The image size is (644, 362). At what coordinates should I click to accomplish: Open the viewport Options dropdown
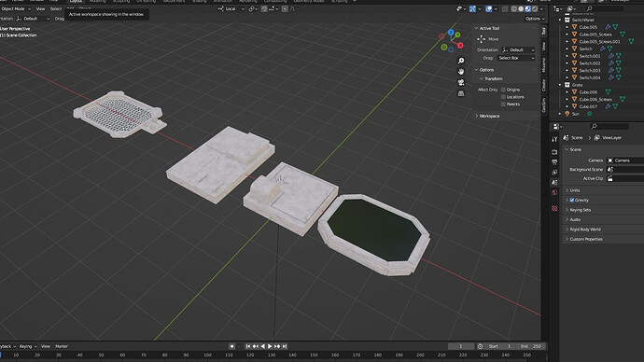tap(535, 19)
